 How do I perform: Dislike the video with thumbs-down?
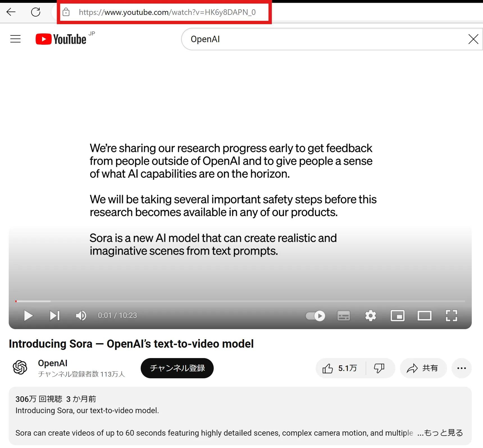point(379,368)
